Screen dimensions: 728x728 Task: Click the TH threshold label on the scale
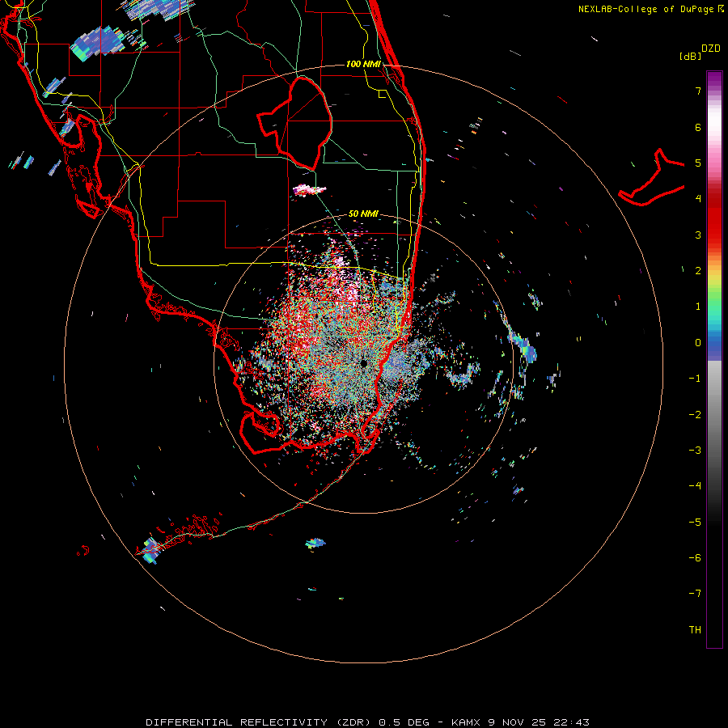pyautogui.click(x=695, y=630)
